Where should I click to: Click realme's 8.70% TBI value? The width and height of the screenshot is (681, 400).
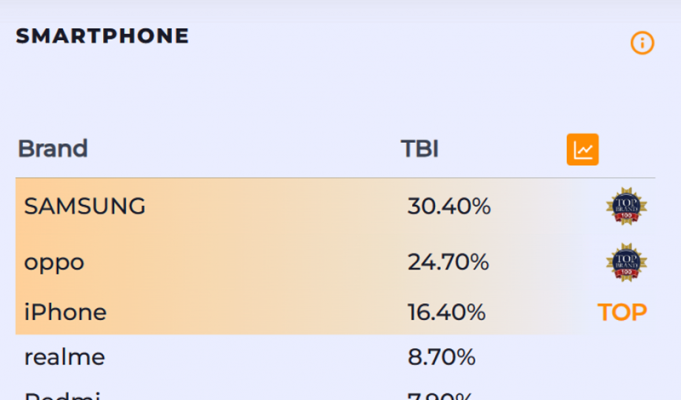click(x=441, y=357)
